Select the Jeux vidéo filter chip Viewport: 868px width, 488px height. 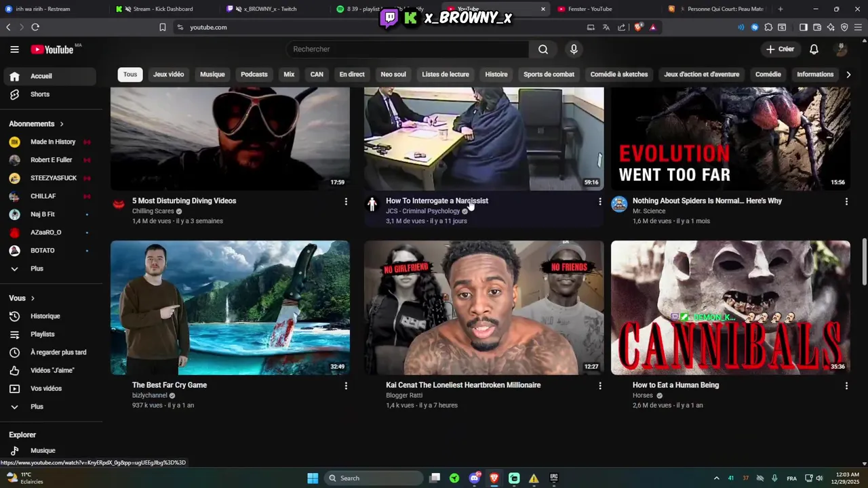168,75
